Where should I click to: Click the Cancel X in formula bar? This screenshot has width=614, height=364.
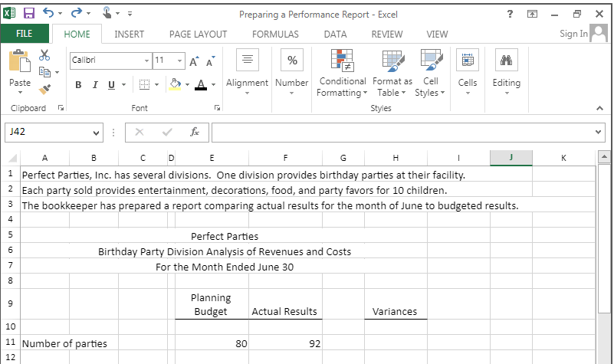[140, 132]
